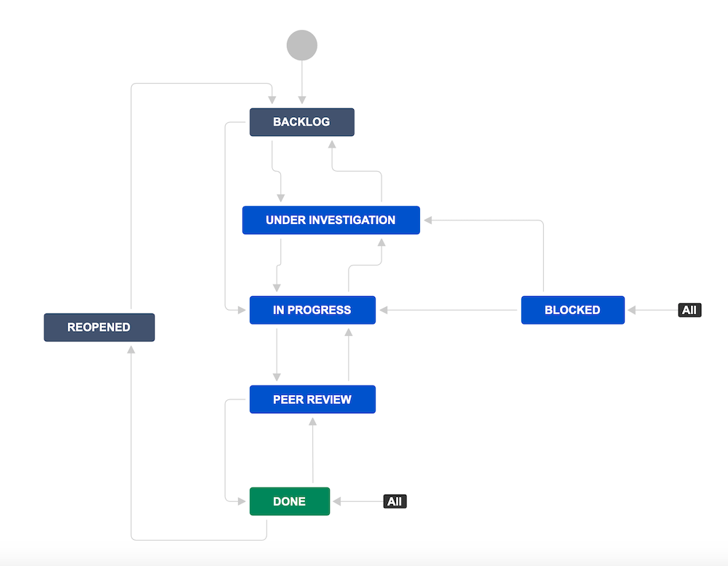Viewport: 728px width, 566px height.
Task: Click the IN PROGRESS status node
Action: tap(312, 309)
